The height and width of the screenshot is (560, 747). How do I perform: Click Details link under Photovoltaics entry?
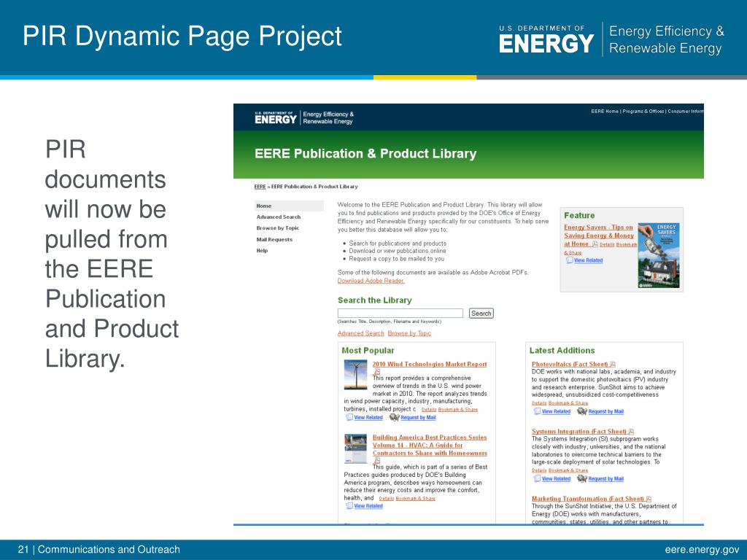click(x=539, y=403)
